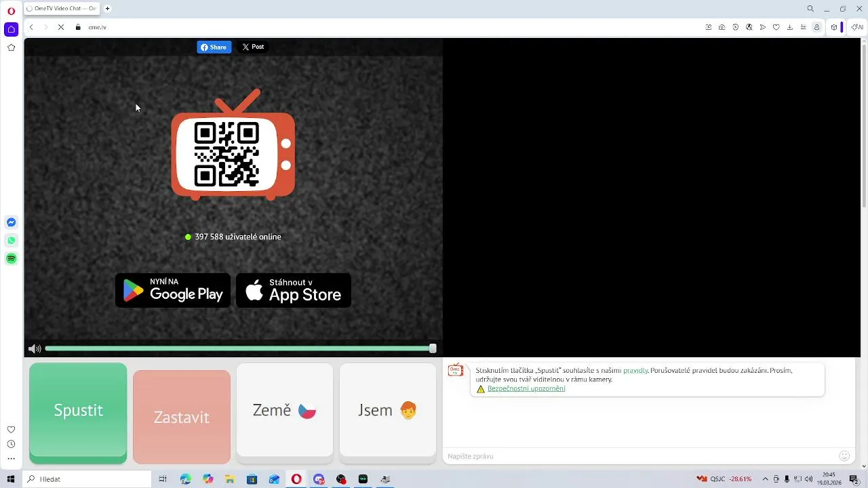Show hidden tray icons chevron
The image size is (868, 488).
click(766, 479)
